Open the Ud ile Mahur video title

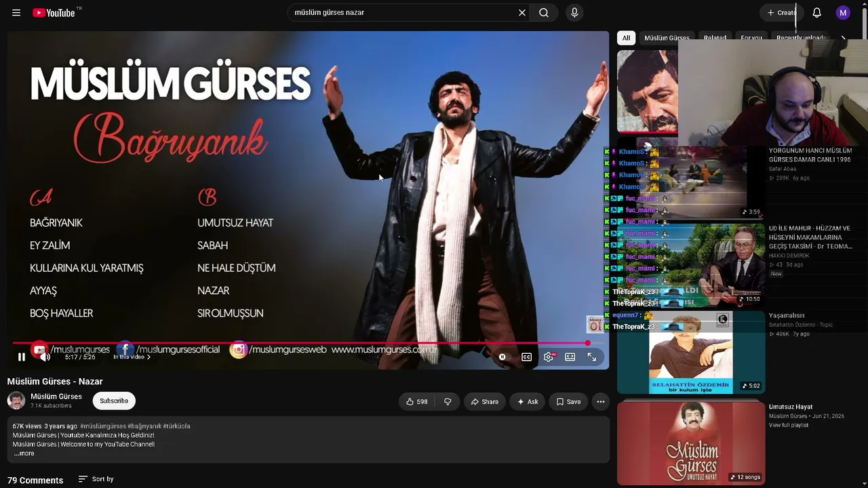[810, 237]
